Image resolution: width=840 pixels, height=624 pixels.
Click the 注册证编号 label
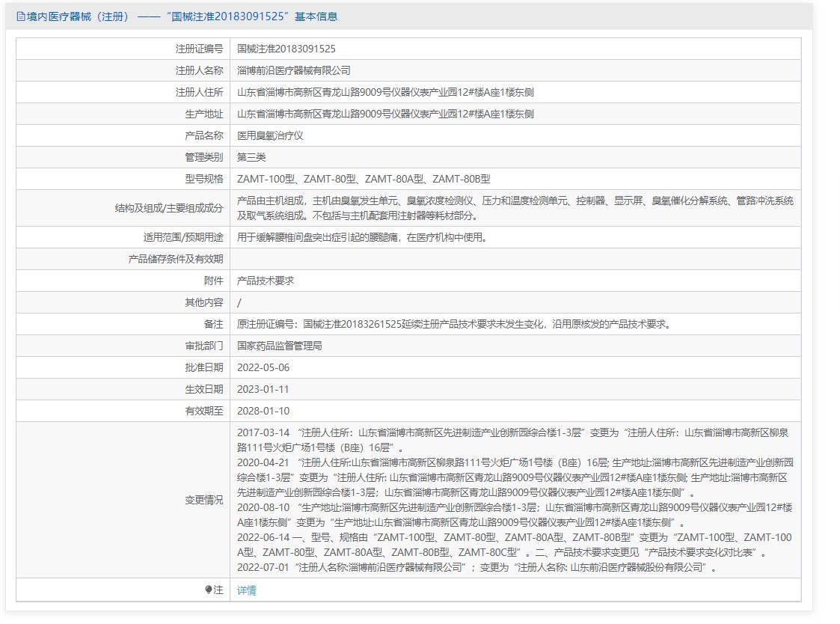click(x=199, y=49)
